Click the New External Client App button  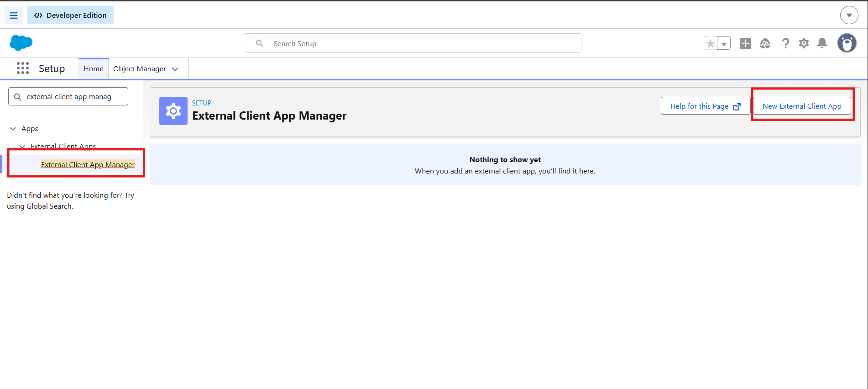pyautogui.click(x=802, y=106)
